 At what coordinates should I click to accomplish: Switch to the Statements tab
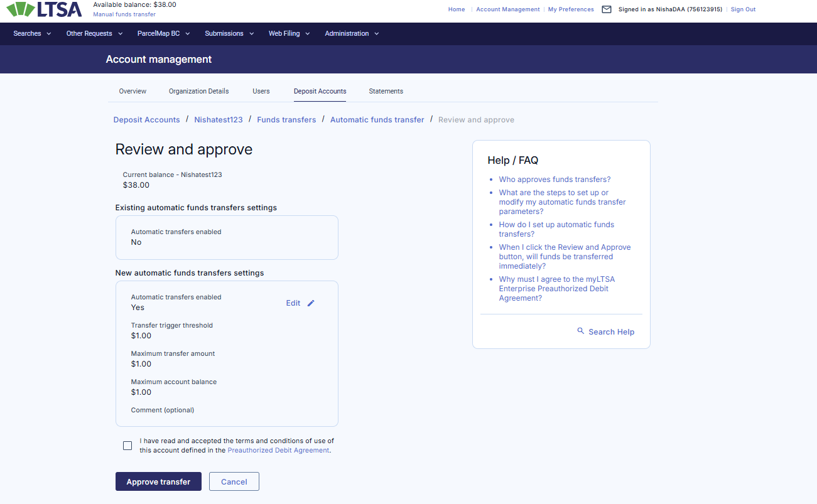coord(386,91)
